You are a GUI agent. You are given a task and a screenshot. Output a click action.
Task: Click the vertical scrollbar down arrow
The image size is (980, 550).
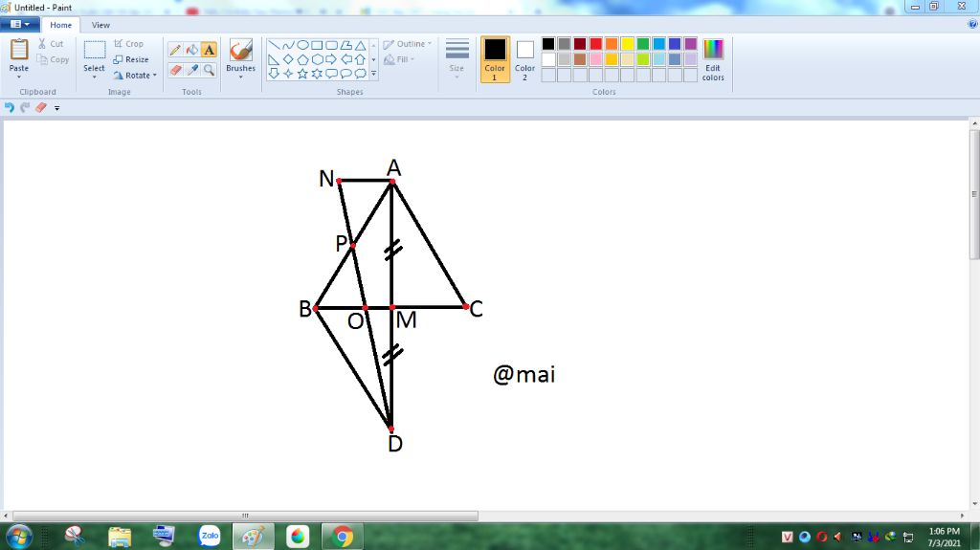pyautogui.click(x=974, y=504)
